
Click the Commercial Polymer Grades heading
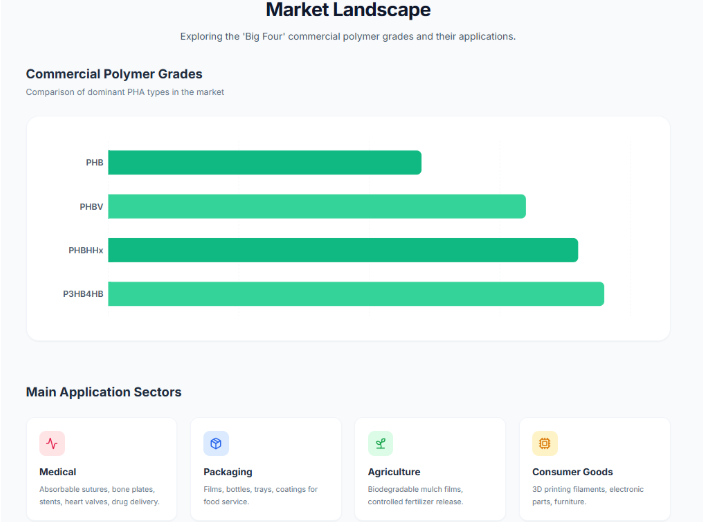point(114,74)
